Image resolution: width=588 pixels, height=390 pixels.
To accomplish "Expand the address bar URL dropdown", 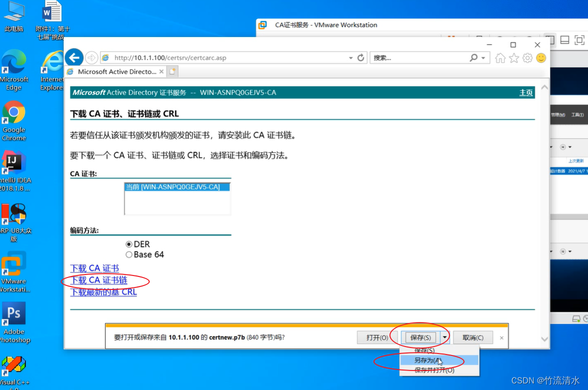I will [351, 58].
